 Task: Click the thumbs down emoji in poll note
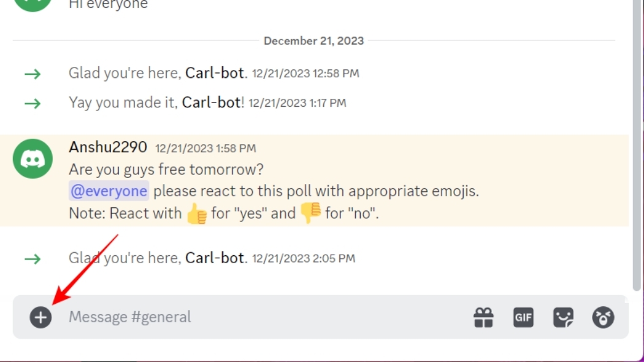pos(310,214)
